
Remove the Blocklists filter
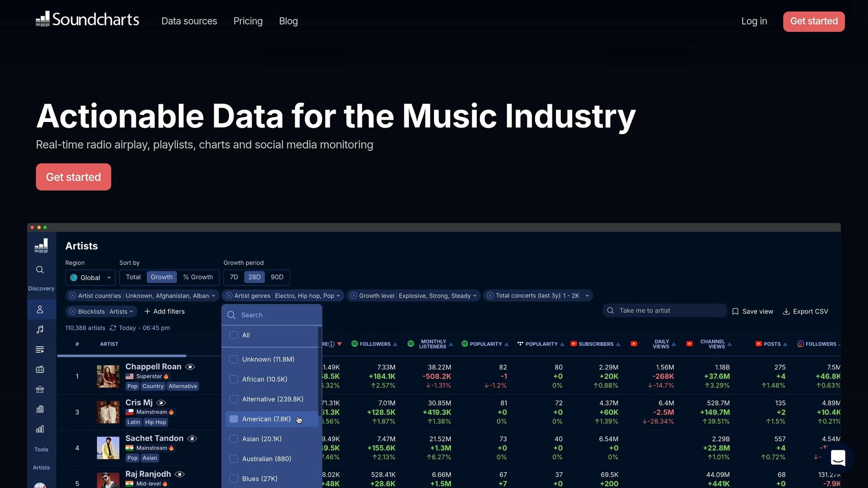coord(72,311)
